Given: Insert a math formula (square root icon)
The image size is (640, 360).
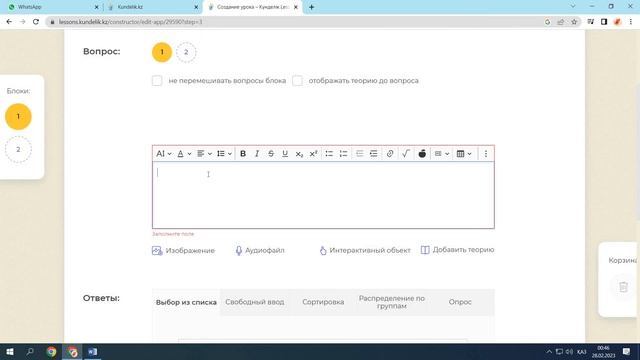Looking at the screenshot, I should pos(405,154).
